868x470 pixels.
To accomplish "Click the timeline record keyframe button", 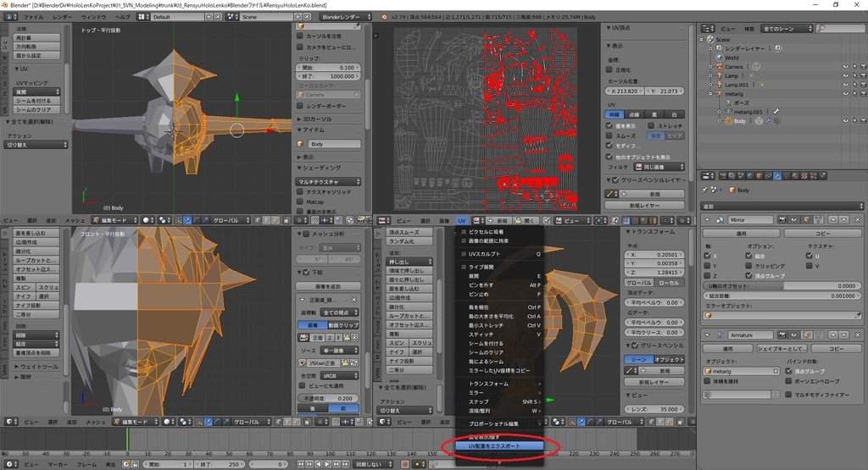I will pyautogui.click(x=404, y=464).
